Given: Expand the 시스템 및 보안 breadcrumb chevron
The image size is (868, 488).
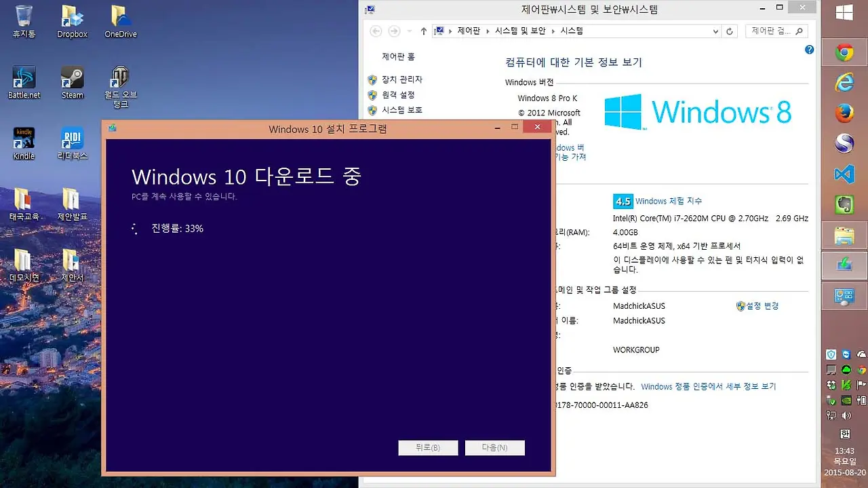Looking at the screenshot, I should [x=553, y=31].
